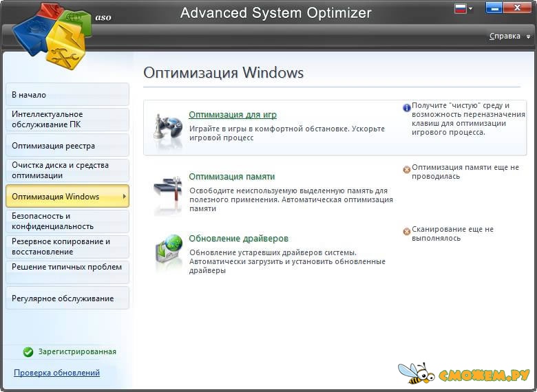The width and height of the screenshot is (537, 392).
Task: Close the Advanced System Optimizer window
Action: coord(517,8)
